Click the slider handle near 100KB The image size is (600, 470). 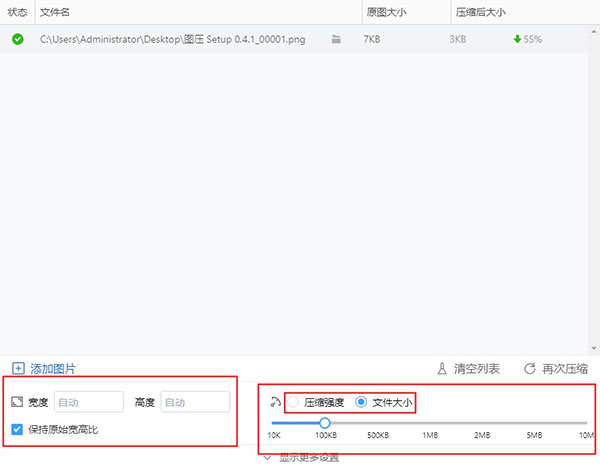click(x=324, y=423)
